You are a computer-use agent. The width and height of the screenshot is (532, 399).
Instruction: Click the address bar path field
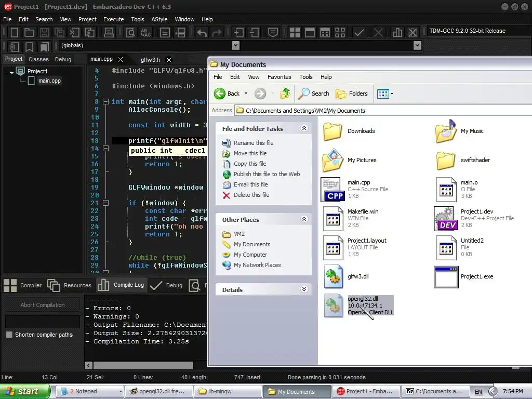[x=383, y=111]
